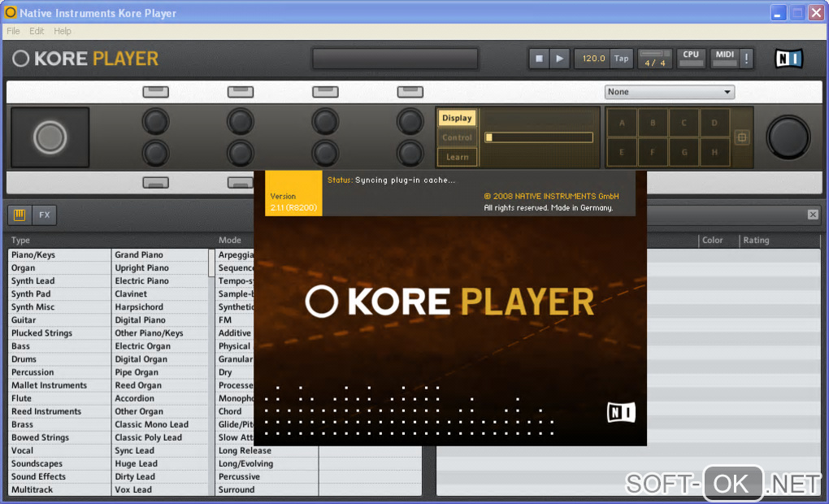The width and height of the screenshot is (829, 504).
Task: Select the Control mode button
Action: (457, 137)
